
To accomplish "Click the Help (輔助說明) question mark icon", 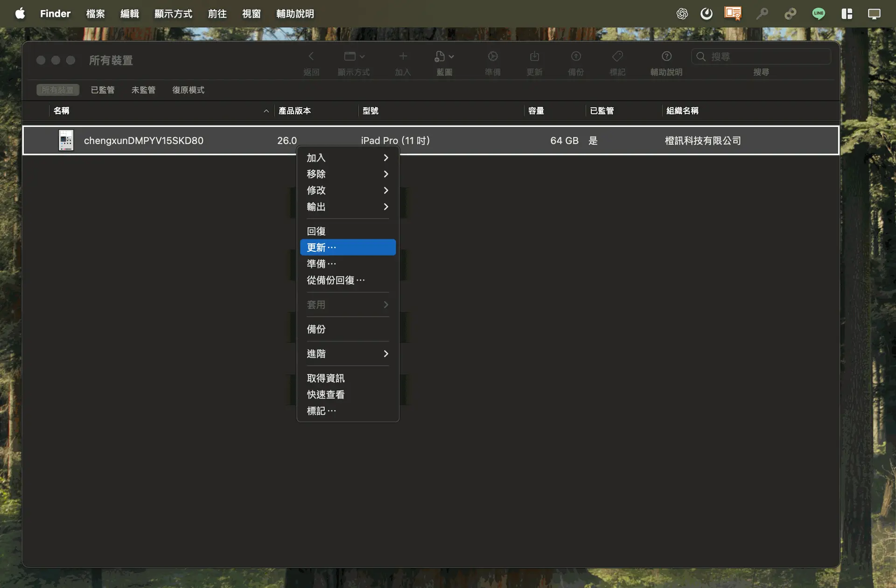I will tap(666, 57).
